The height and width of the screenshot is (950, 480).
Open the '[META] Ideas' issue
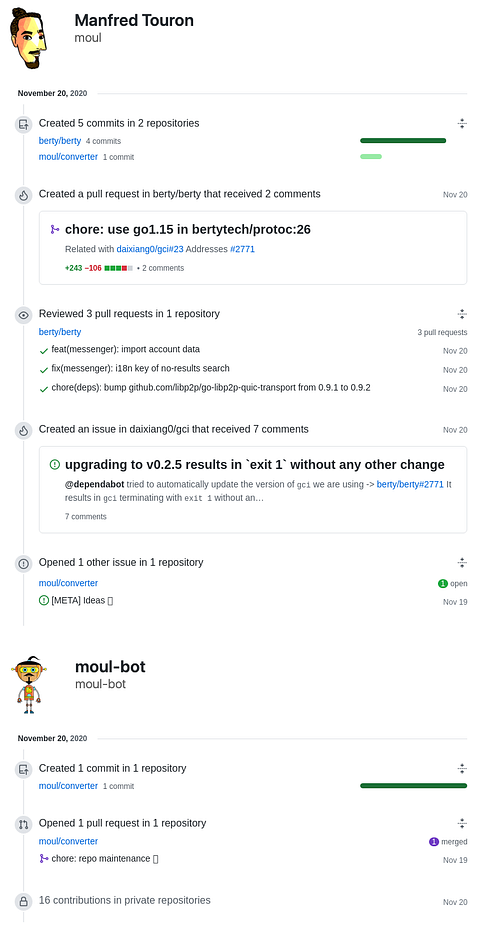78,600
